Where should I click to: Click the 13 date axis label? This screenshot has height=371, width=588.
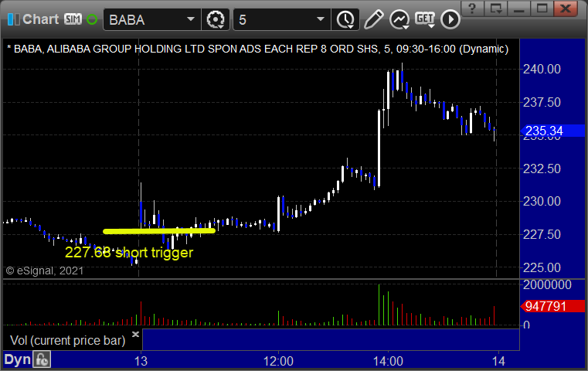point(141,361)
